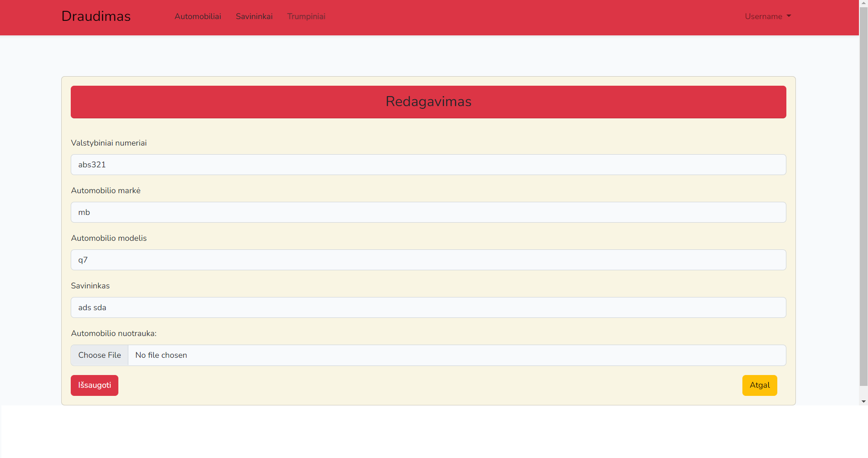Click the Draudimas brand logo link
Viewport: 868px width, 458px height.
tap(96, 16)
